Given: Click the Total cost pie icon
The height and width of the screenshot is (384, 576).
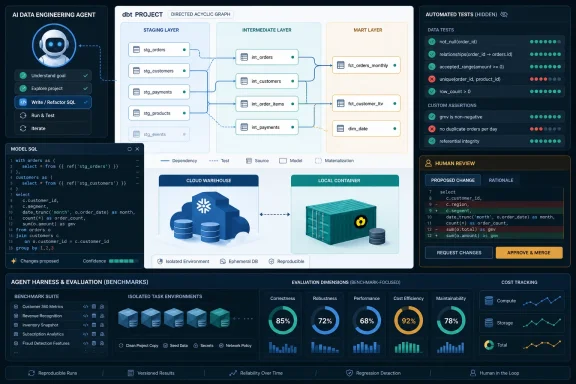Looking at the screenshot, I should [x=489, y=345].
